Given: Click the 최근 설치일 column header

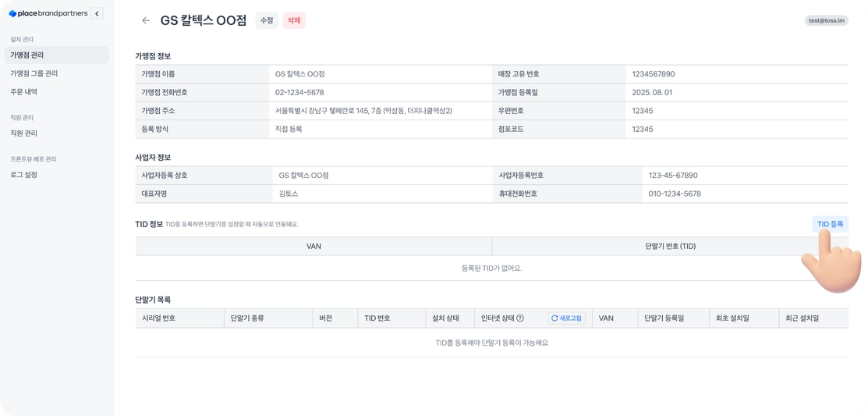Looking at the screenshot, I should (802, 318).
